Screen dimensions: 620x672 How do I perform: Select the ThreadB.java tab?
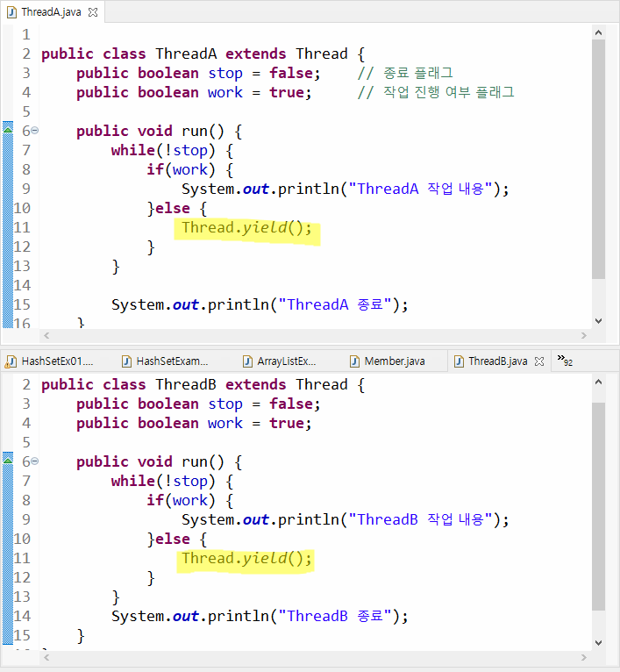click(497, 361)
